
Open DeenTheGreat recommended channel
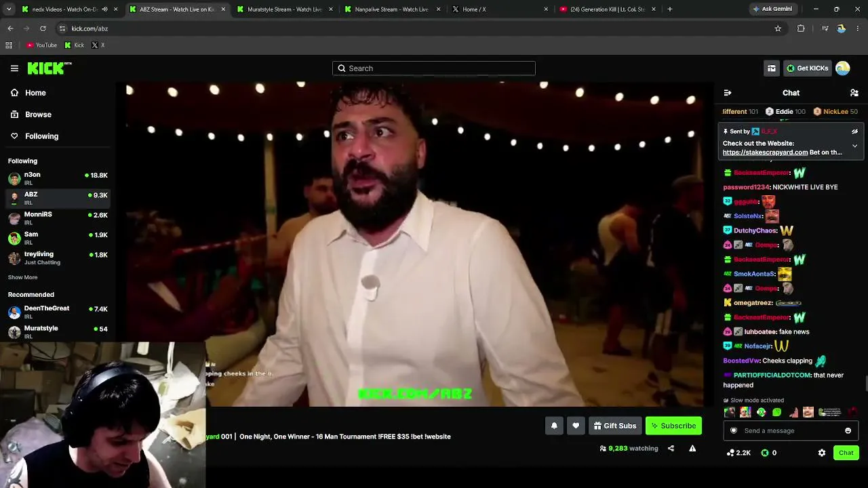click(58, 312)
